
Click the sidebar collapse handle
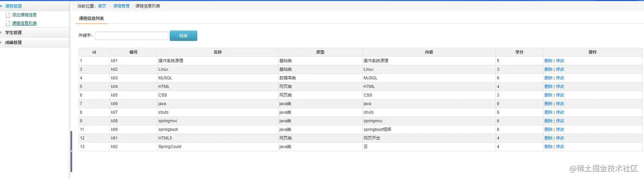pos(71,151)
